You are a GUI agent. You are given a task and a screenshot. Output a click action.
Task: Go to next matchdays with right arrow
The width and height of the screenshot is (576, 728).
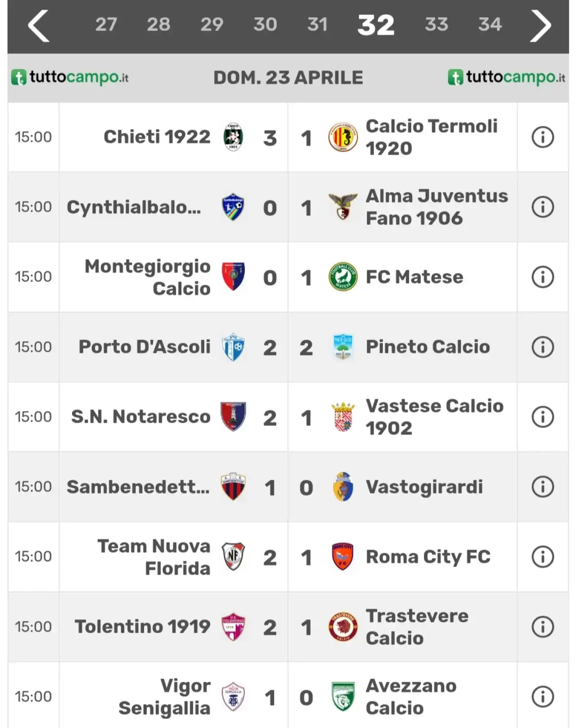(540, 26)
